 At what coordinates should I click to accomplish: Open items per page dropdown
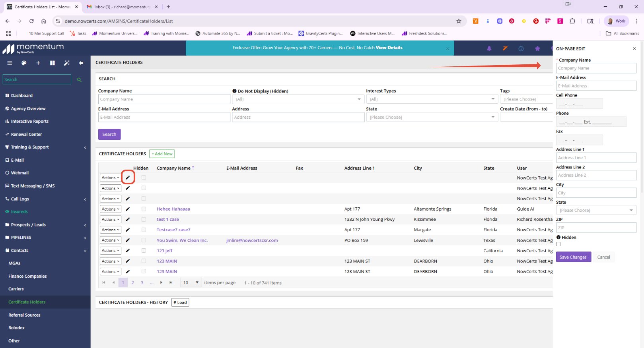191,282
